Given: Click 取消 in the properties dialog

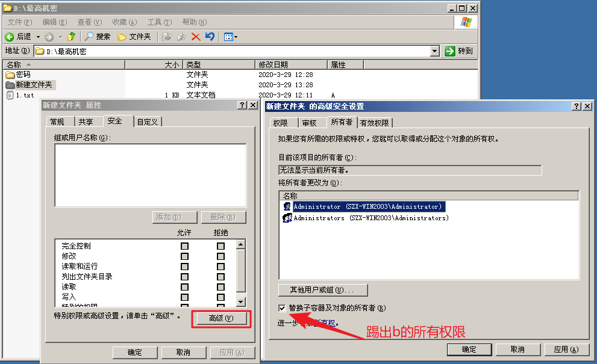Looking at the screenshot, I should (184, 353).
